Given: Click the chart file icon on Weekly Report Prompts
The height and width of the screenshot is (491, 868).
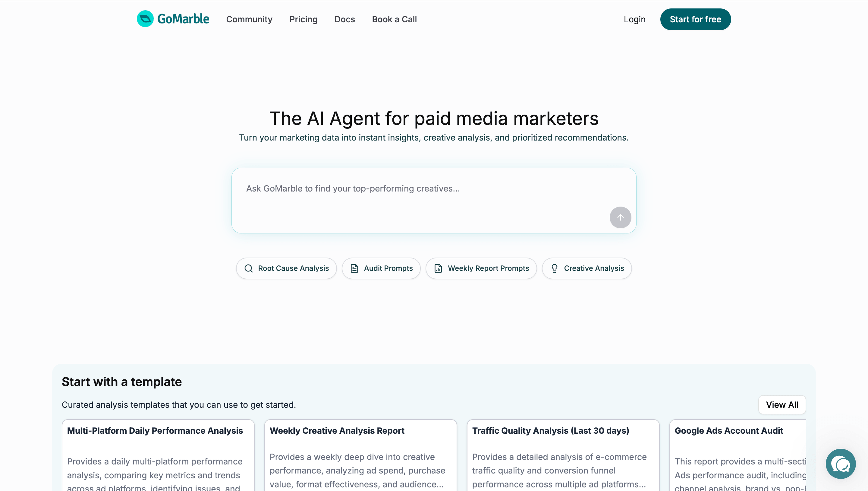Looking at the screenshot, I should tap(438, 268).
